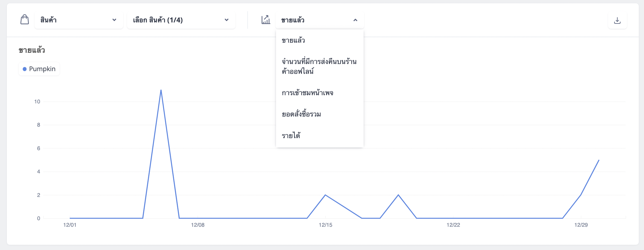Image resolution: width=644 pixels, height=250 pixels.
Task: Expand the เลือก สินค้า (1/4) selector
Action: tap(181, 20)
